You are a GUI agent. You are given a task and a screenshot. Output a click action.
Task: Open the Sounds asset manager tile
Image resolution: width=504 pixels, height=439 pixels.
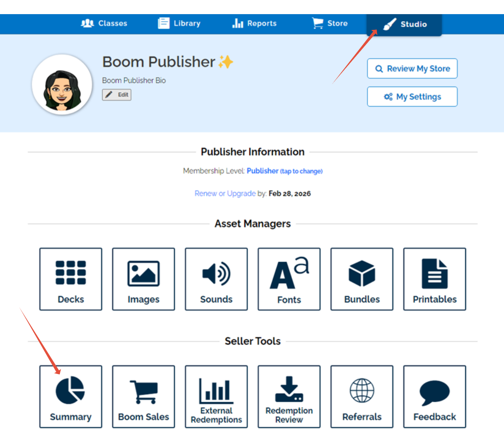pos(216,279)
